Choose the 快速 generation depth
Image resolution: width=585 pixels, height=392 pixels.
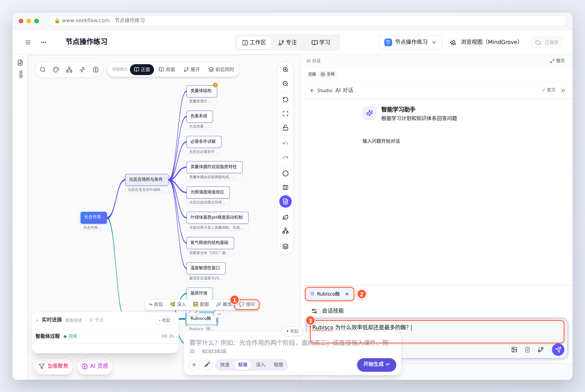click(x=225, y=365)
